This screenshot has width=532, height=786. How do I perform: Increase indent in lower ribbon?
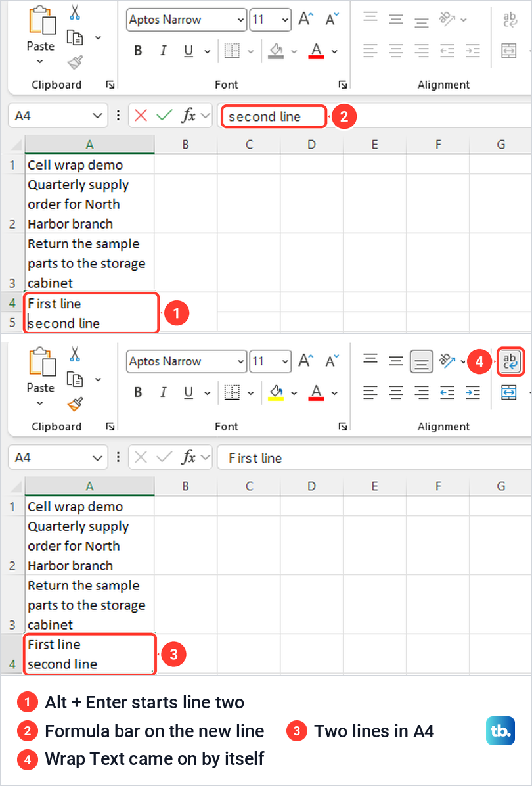pos(472,392)
